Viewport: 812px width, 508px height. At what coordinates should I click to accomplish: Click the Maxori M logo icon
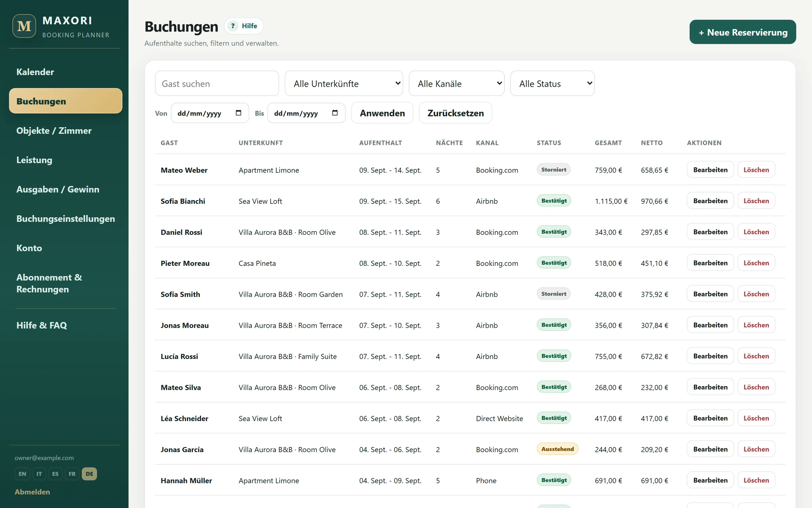click(24, 26)
